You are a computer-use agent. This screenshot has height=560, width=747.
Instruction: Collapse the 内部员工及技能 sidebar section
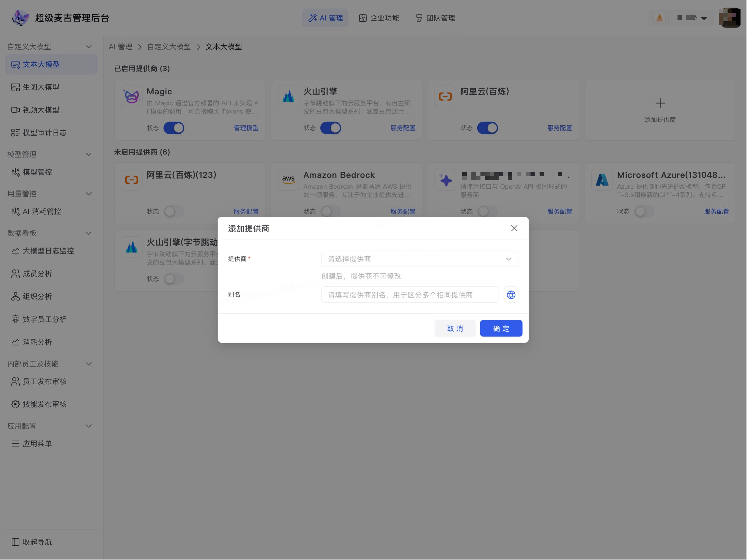pyautogui.click(x=89, y=364)
